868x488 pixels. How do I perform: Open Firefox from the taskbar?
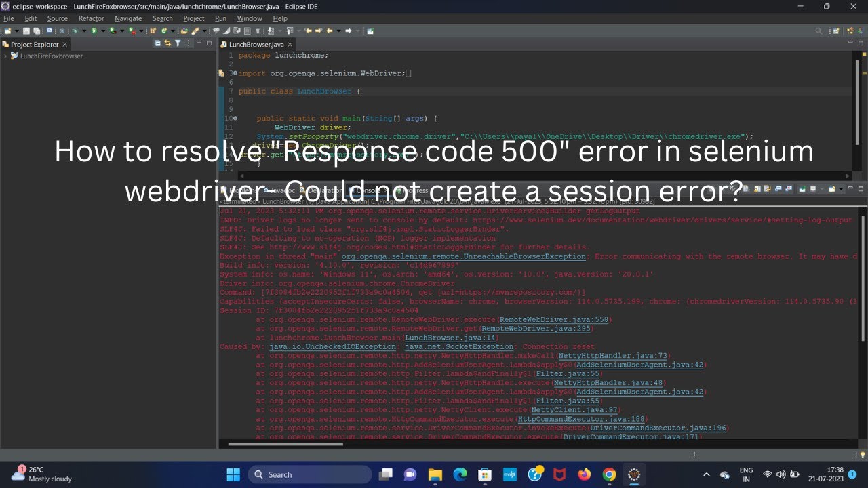coord(585,474)
